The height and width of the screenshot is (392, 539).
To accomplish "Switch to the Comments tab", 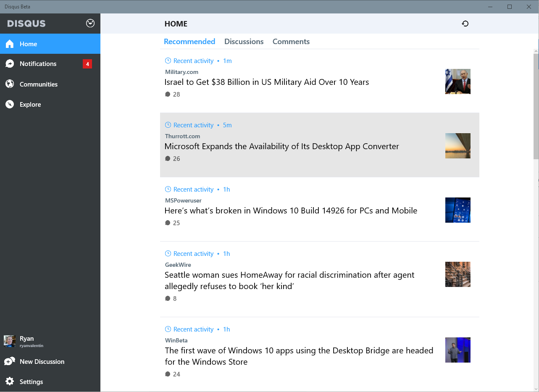I will pos(291,41).
